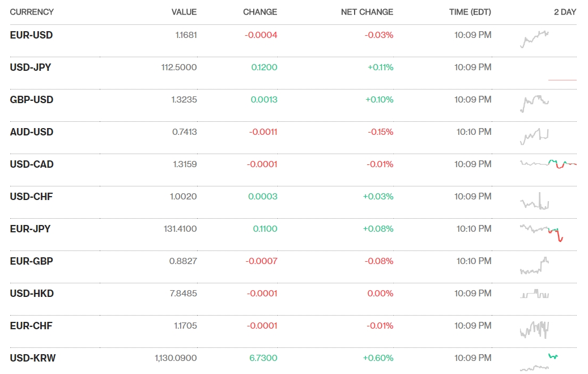Click the CURRENCY column header
Screen dimensions: 588x374
[32, 12]
